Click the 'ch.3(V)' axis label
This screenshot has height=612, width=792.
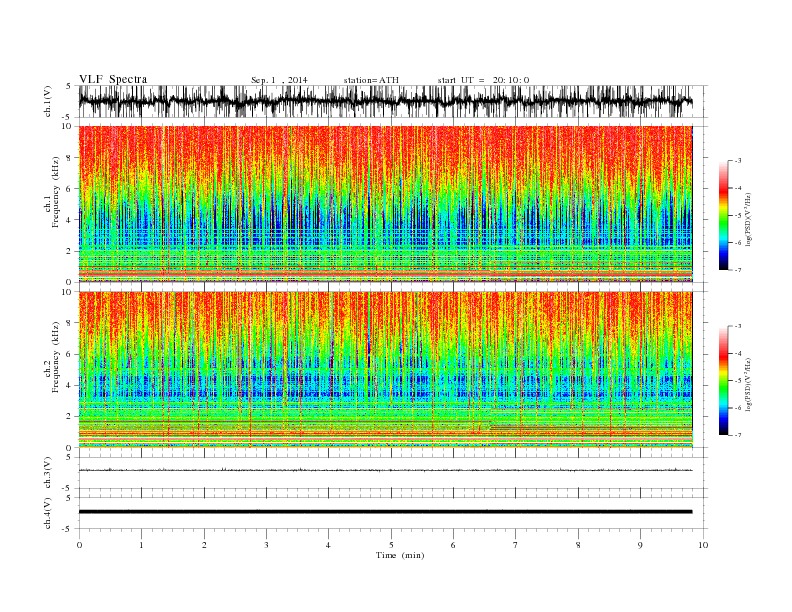pyautogui.click(x=48, y=473)
